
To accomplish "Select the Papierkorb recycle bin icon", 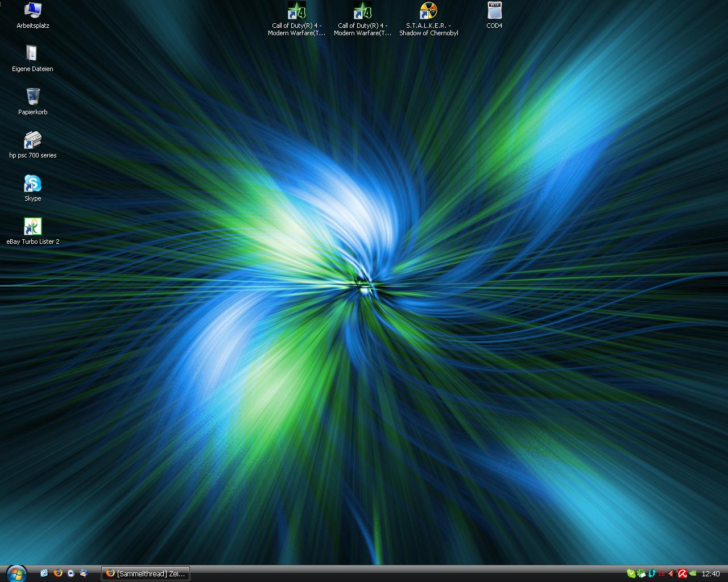I will tap(33, 102).
